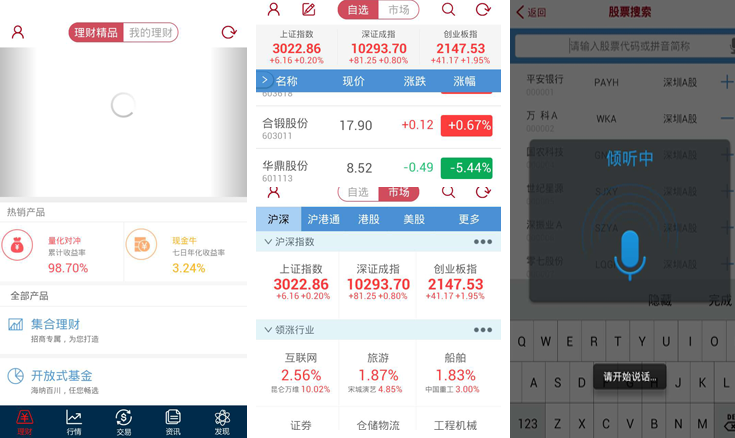Viewport: 735px width, 438px height.
Task: Open 船舶 industry cell 1.83%
Action: [x=455, y=373]
